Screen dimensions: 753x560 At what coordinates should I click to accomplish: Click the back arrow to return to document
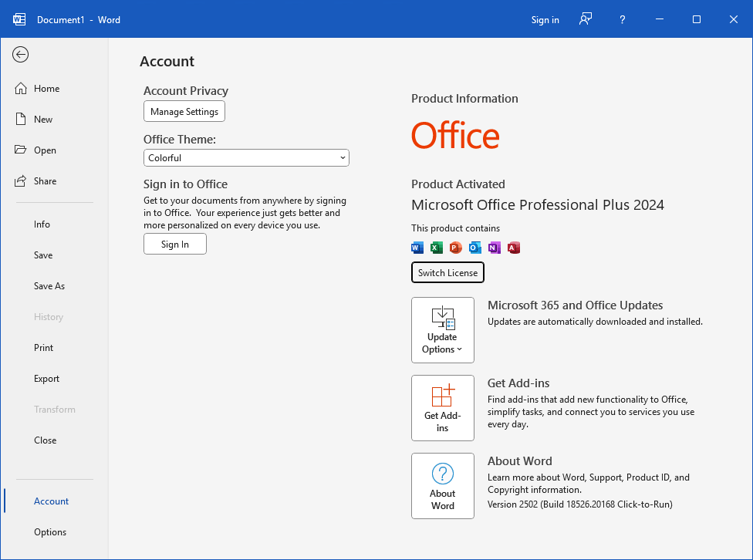[x=21, y=54]
